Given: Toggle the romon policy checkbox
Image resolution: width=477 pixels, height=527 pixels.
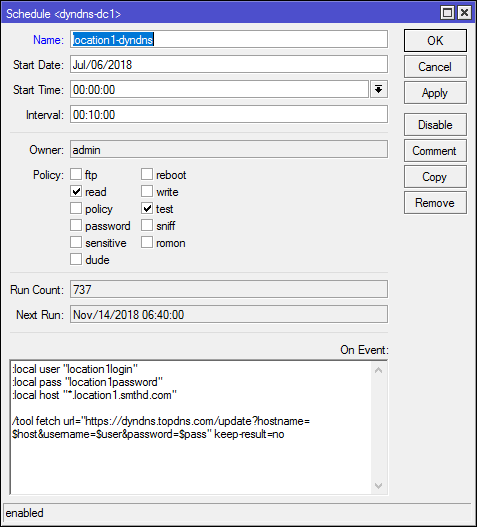Looking at the screenshot, I should point(147,242).
